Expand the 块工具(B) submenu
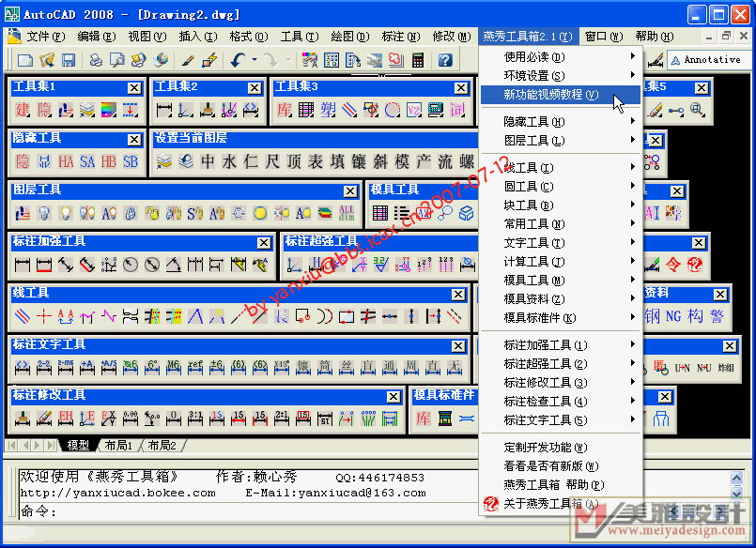 point(562,205)
